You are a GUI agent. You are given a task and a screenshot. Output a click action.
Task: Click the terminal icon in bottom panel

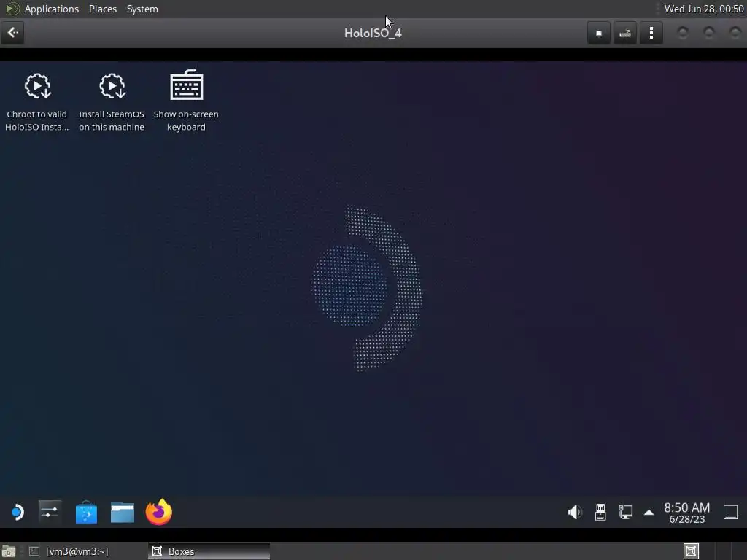point(34,551)
